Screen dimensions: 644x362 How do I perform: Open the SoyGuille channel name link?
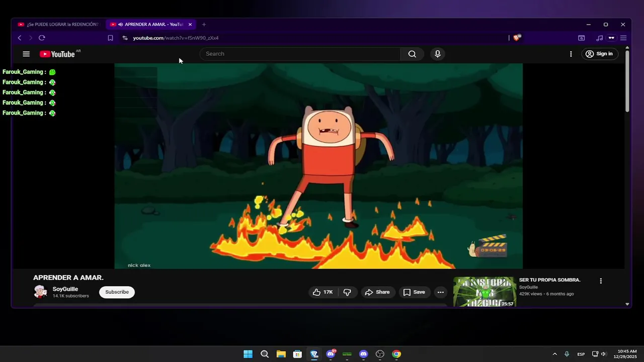65,289
